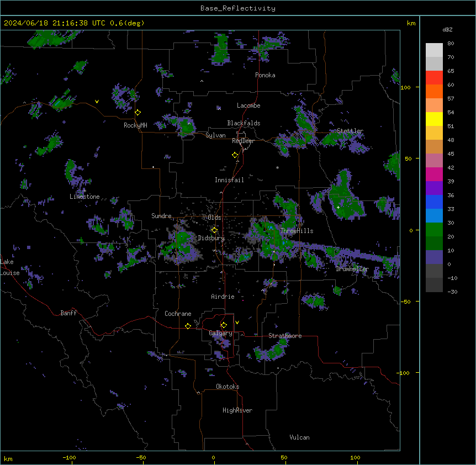Click the dBZ legend heading

(x=447, y=29)
